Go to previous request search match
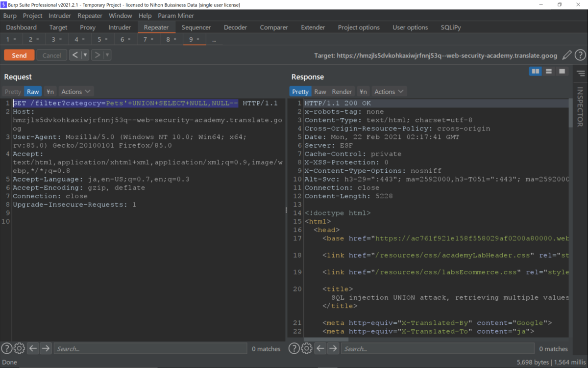 pyautogui.click(x=33, y=348)
